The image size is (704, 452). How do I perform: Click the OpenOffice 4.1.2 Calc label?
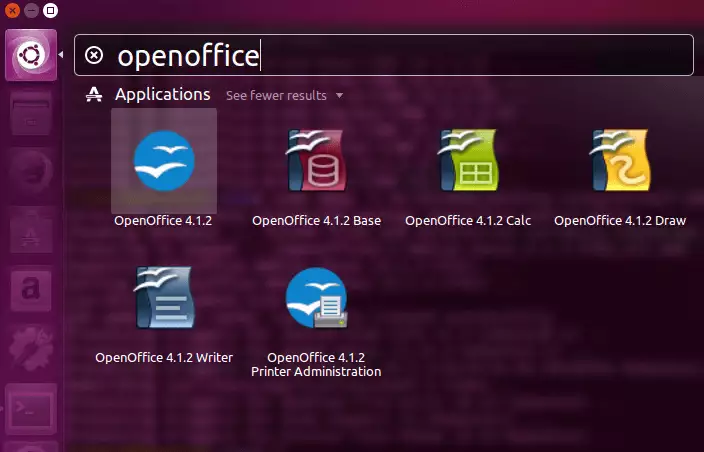pyautogui.click(x=468, y=221)
